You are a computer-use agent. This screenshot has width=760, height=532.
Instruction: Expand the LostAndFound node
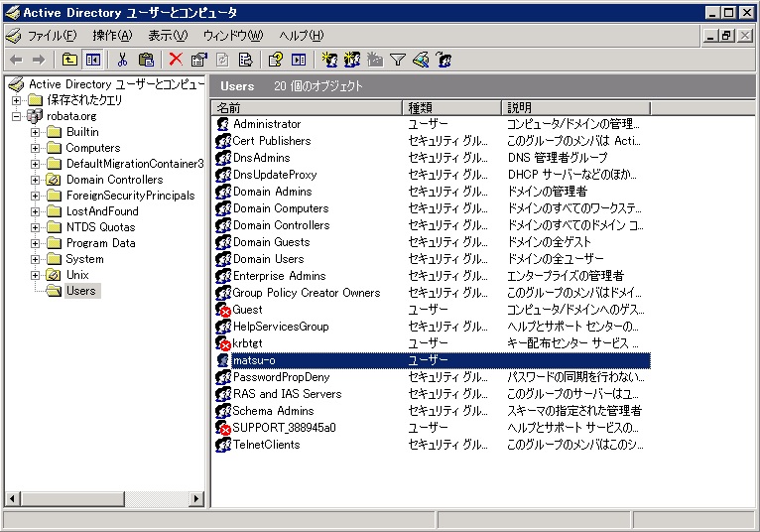coord(35,212)
